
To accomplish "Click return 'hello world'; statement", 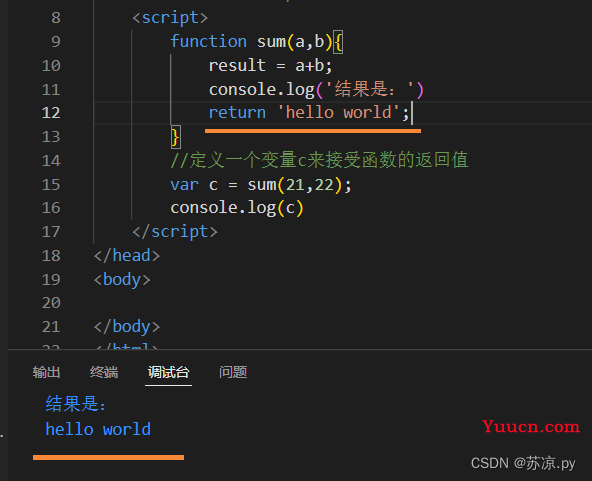I will [309, 113].
